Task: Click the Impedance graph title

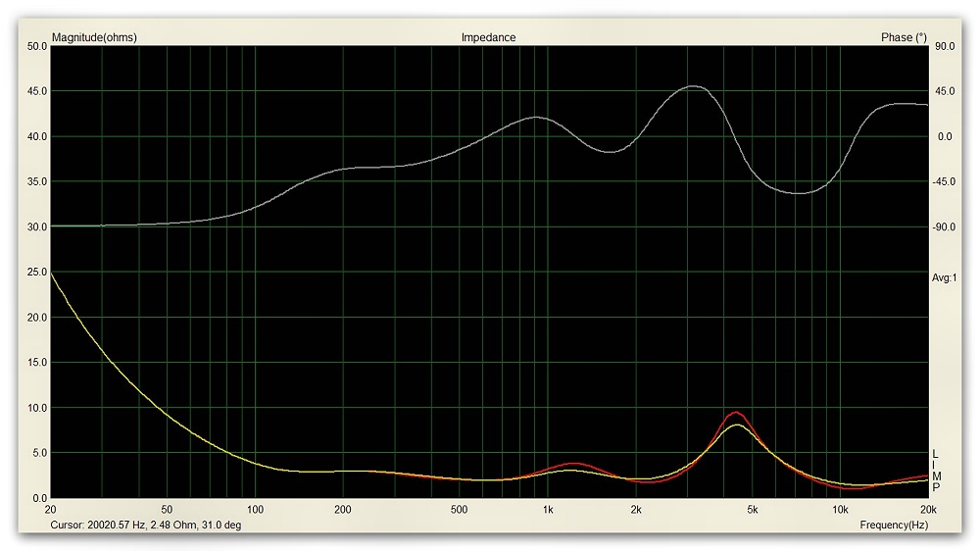Action: [488, 37]
